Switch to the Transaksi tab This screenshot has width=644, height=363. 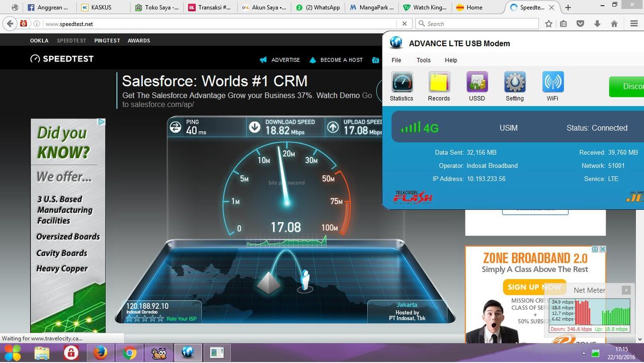pyautogui.click(x=210, y=8)
